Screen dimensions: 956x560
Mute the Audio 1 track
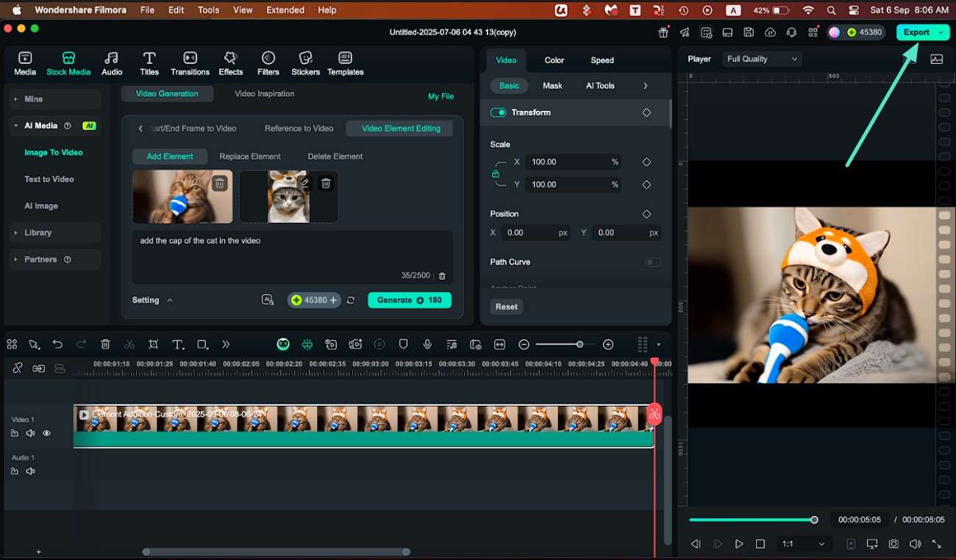click(30, 471)
